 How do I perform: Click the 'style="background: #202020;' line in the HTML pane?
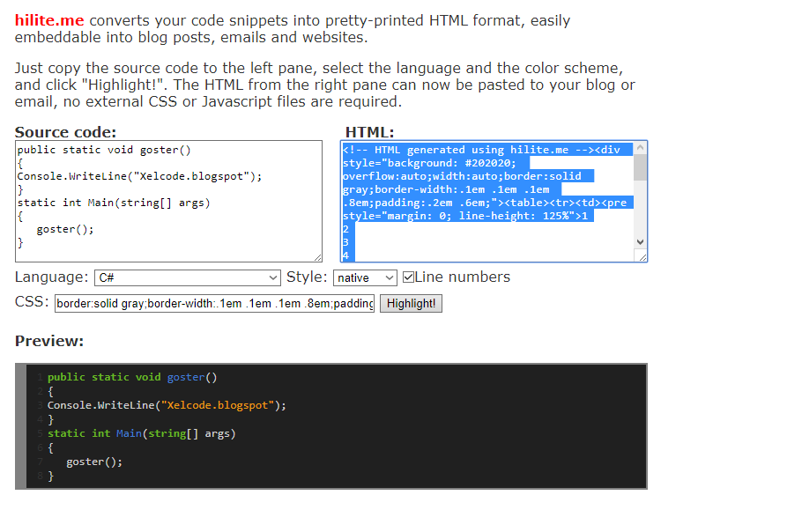pyautogui.click(x=429, y=163)
